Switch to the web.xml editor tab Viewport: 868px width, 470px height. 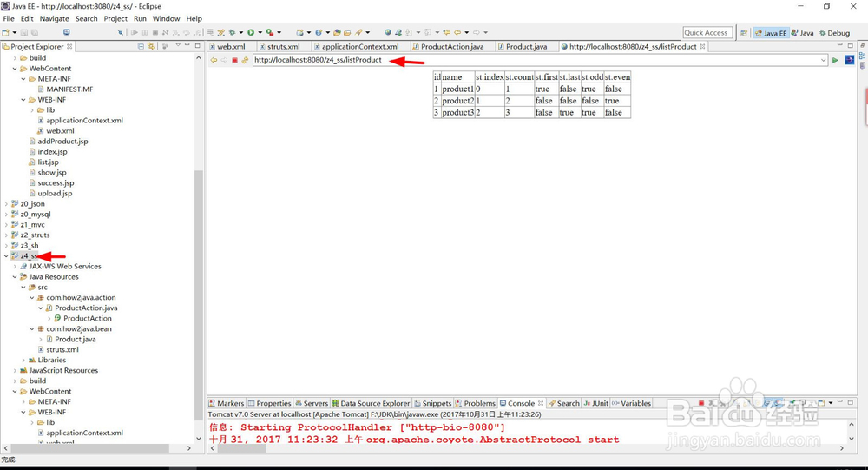click(231, 47)
